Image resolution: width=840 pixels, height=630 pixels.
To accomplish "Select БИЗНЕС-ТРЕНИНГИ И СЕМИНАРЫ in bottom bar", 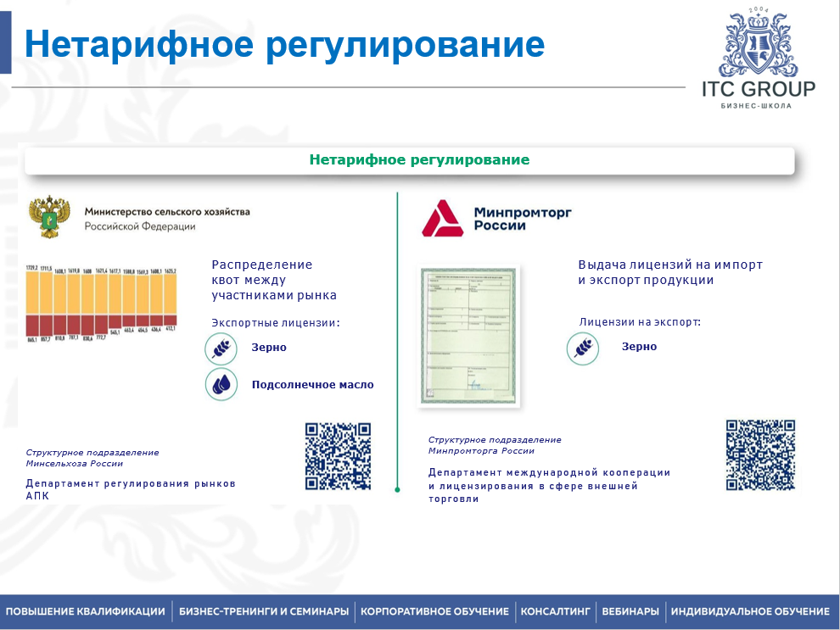I will click(264, 611).
